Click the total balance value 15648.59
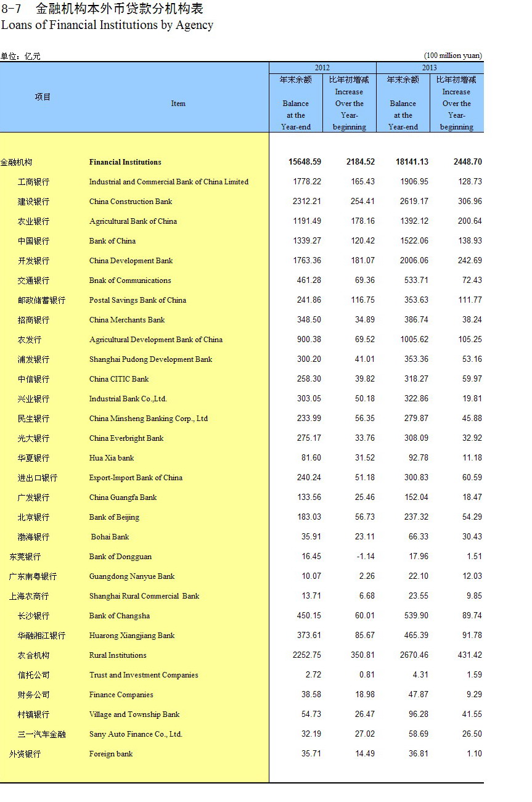 (305, 162)
